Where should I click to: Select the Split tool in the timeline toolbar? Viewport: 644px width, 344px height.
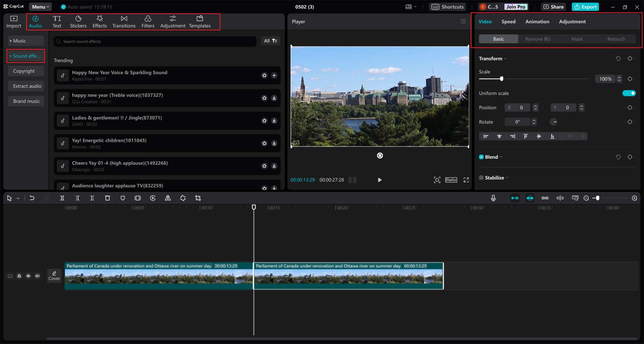coord(62,198)
